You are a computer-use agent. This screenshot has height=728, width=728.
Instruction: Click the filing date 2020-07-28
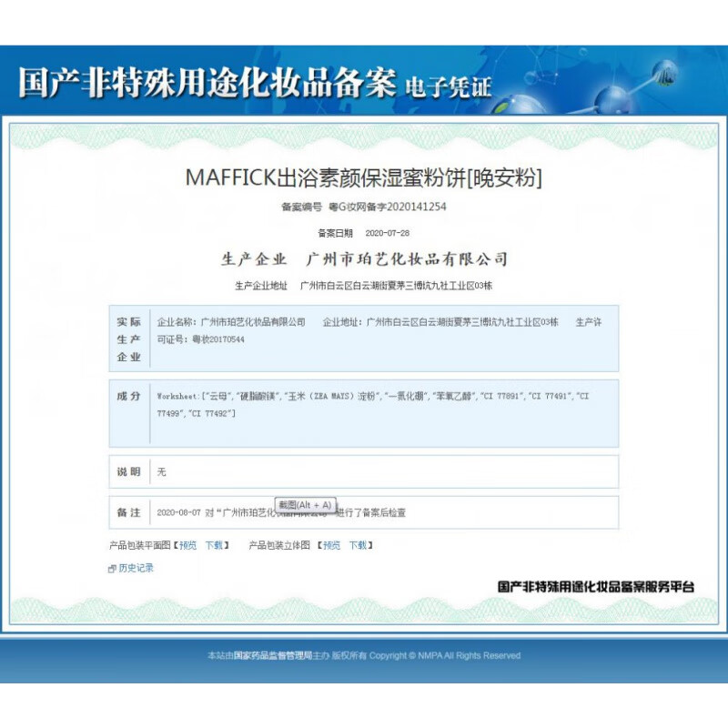388,233
